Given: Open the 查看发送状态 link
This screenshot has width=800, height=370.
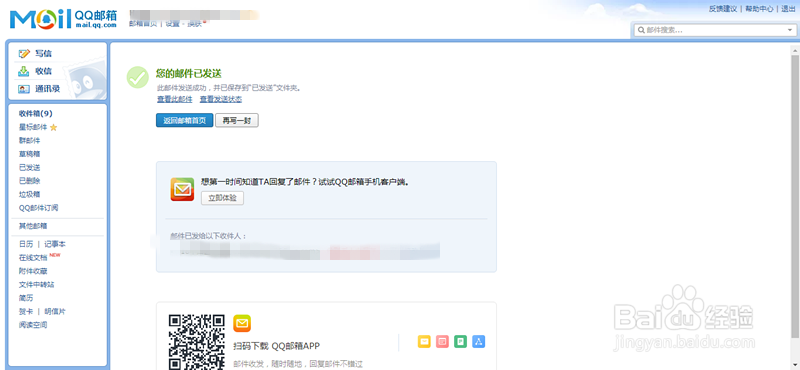Looking at the screenshot, I should (x=221, y=100).
